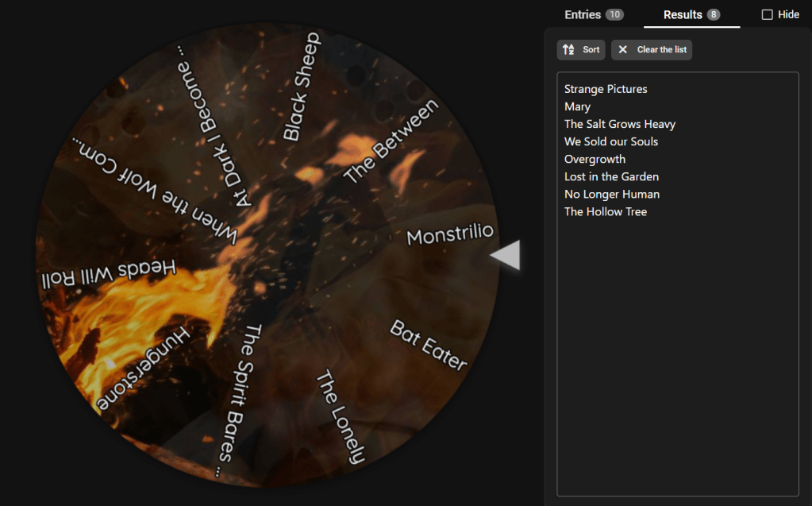Select the Bat Eater slice on wheel
812x506 pixels.
(x=428, y=345)
